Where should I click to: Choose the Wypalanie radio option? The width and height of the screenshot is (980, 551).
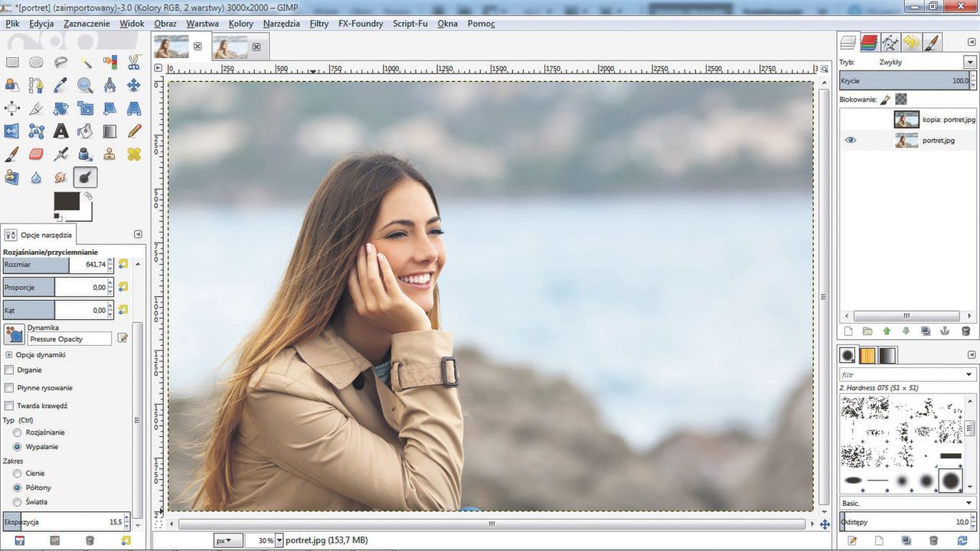point(17,446)
